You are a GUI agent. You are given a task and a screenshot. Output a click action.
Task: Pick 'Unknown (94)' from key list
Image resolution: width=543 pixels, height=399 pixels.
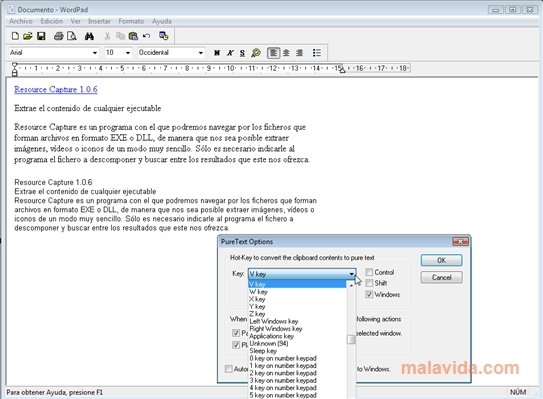point(297,344)
